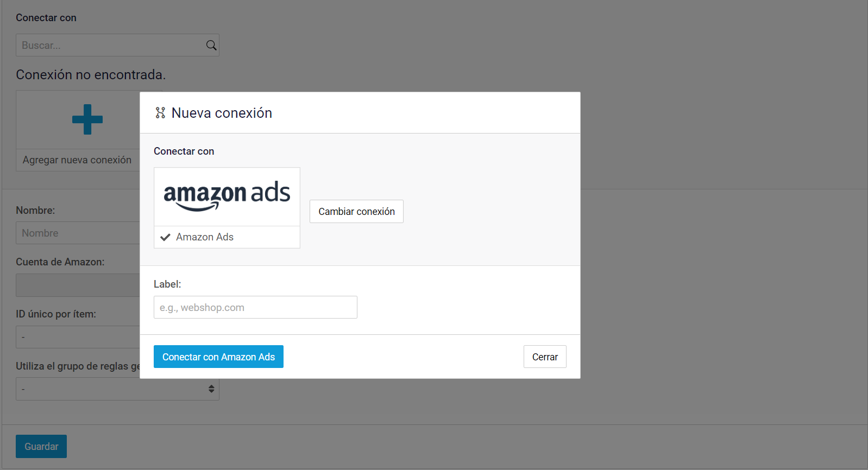Screen dimensions: 868x470
Task: Close the dialog with Cerrar button
Action: [545, 357]
